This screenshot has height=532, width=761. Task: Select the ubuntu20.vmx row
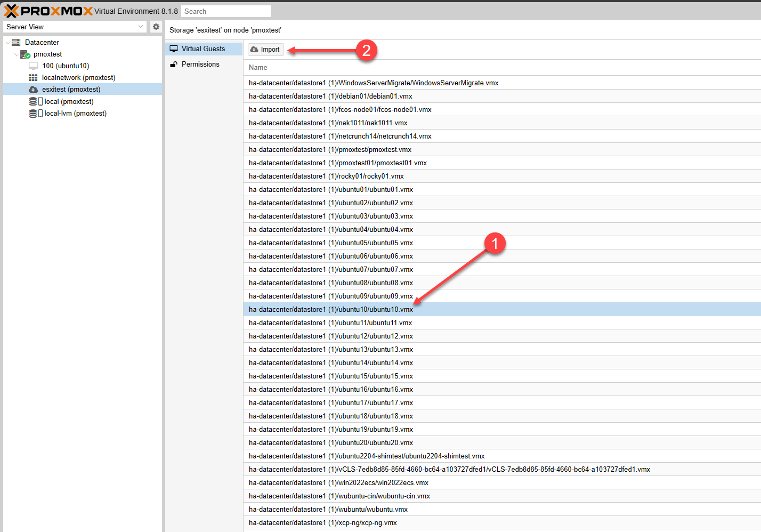(x=502, y=442)
